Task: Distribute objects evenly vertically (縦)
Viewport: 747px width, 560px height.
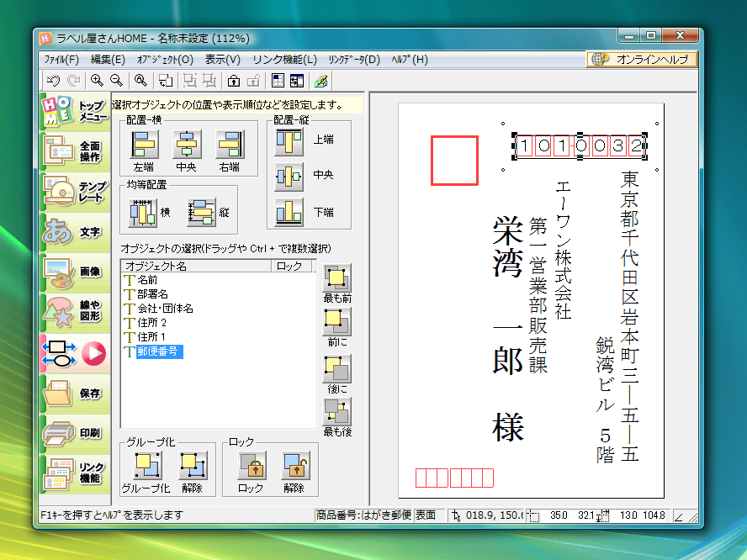Action: (201, 213)
